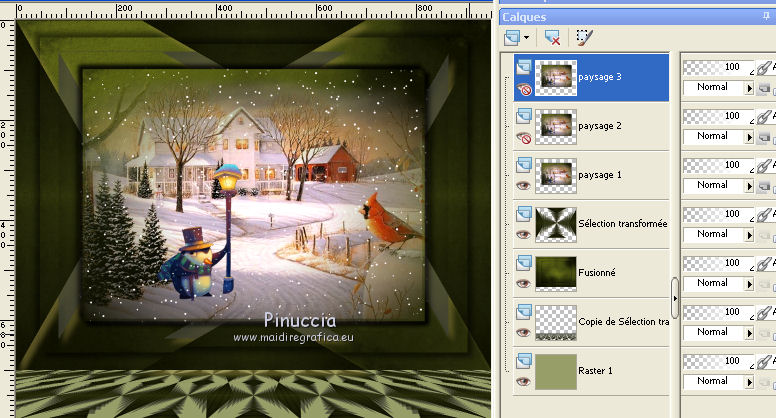Click layer type icon of Sélection transformée

point(524,214)
